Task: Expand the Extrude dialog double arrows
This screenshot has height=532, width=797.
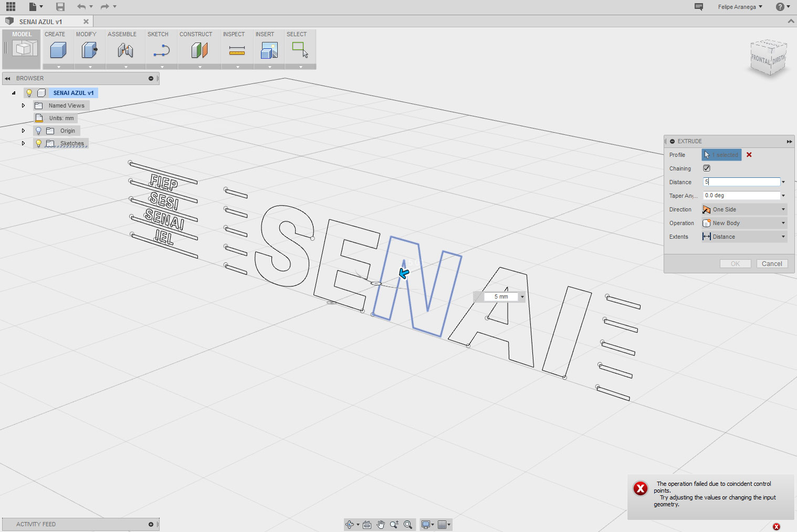Action: pyautogui.click(x=789, y=142)
